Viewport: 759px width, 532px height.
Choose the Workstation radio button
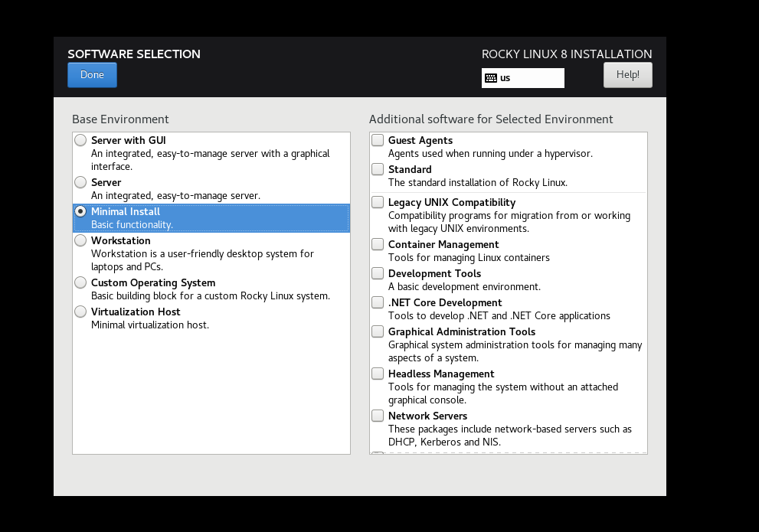pos(80,240)
